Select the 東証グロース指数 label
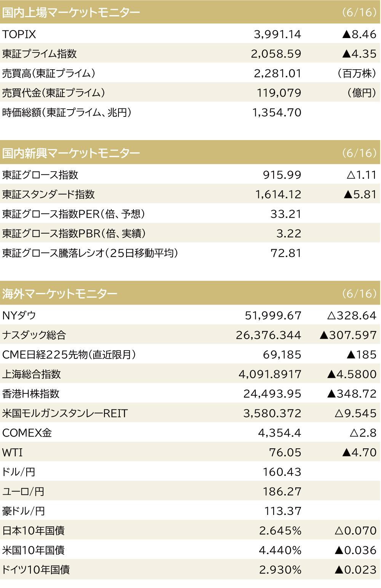The height and width of the screenshot is (588, 381). 40,175
